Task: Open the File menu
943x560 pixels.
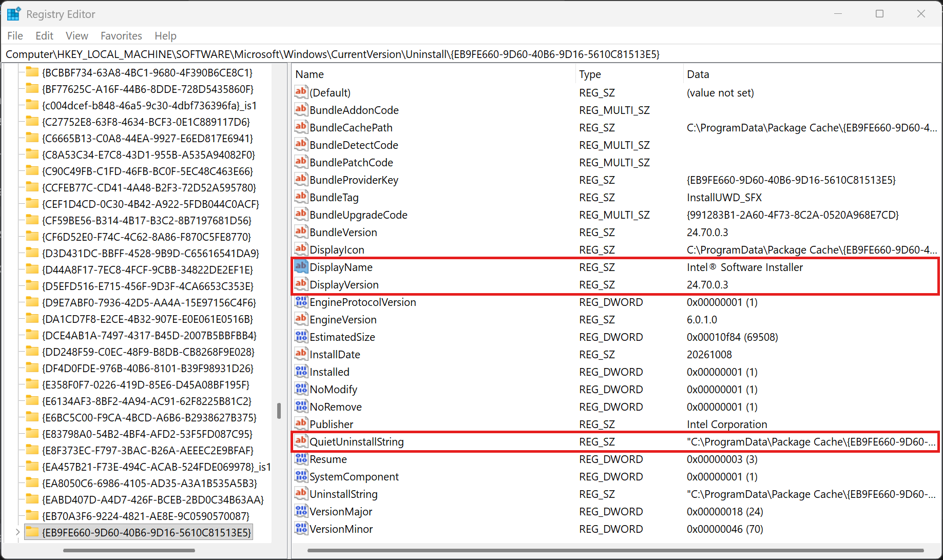Action: pos(15,36)
